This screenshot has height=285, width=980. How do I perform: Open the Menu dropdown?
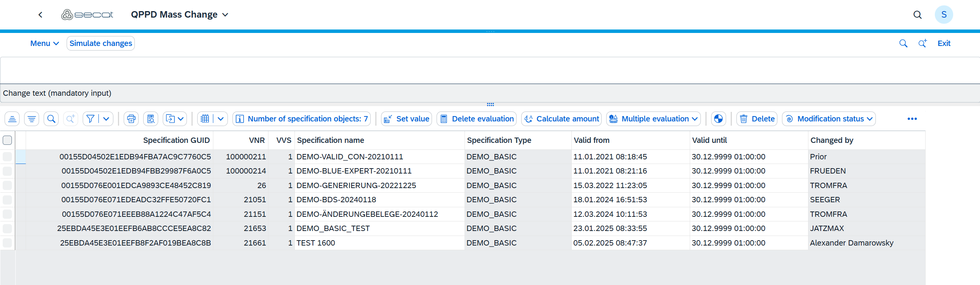click(x=44, y=43)
